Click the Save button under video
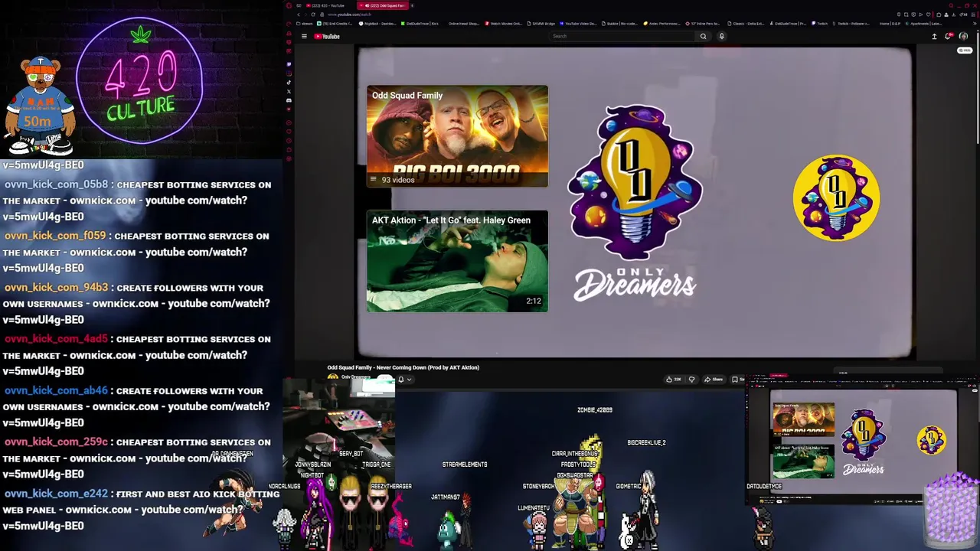Screen dimensions: 980x551 [737, 379]
